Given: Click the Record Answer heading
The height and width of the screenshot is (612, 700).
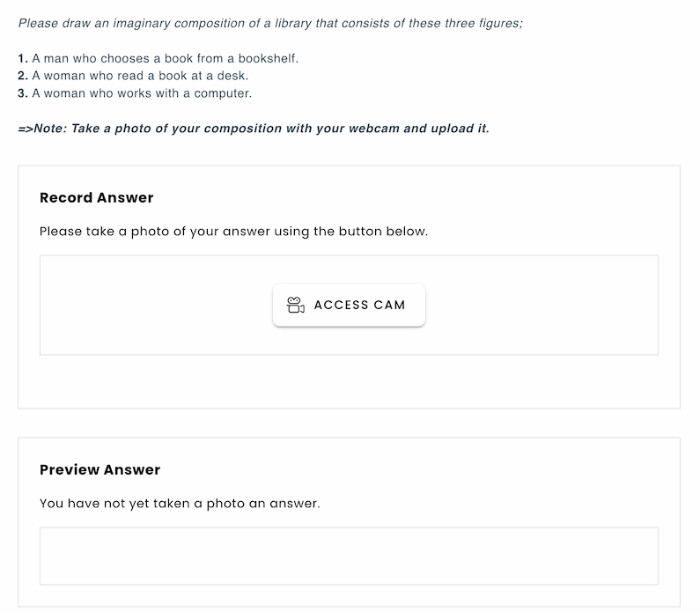Looking at the screenshot, I should (97, 198).
